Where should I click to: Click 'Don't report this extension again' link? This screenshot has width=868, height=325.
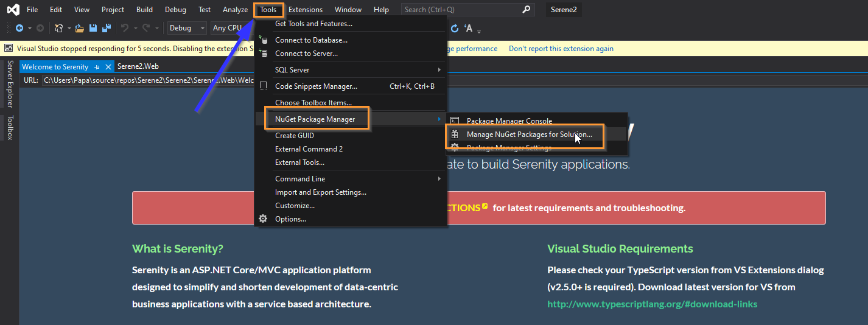point(561,49)
